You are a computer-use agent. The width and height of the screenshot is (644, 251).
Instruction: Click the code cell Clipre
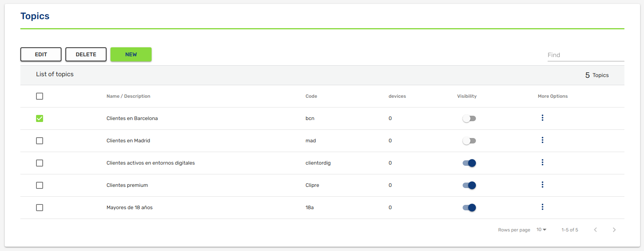click(312, 185)
